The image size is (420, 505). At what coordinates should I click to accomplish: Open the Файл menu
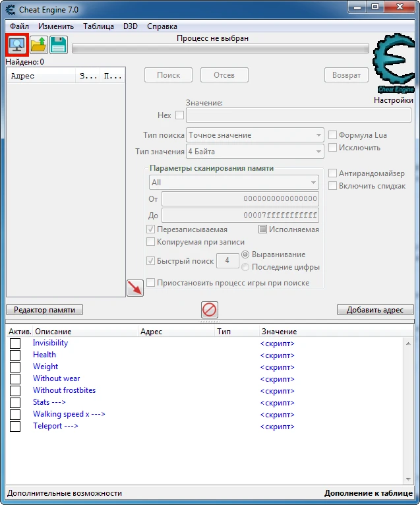[x=19, y=26]
